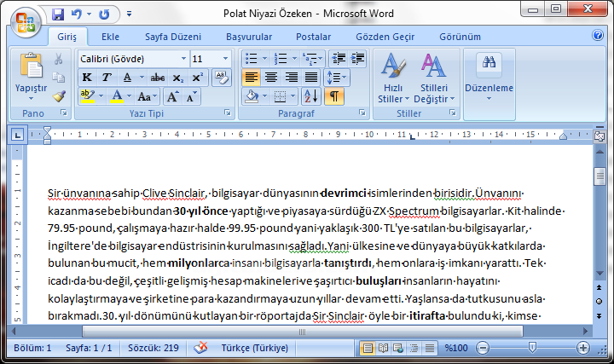The image size is (614, 364).
Task: Activate the Format Painter brush
Action: [59, 95]
